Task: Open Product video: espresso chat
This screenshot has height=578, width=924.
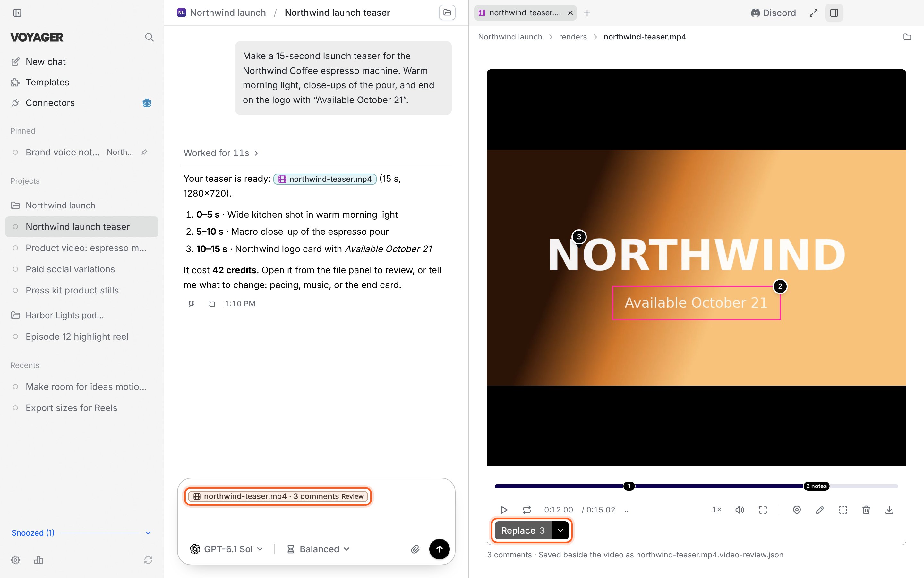Action: (82, 248)
